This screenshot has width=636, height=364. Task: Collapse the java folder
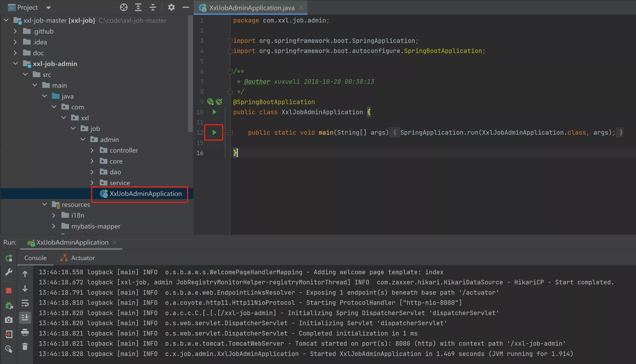pos(45,96)
